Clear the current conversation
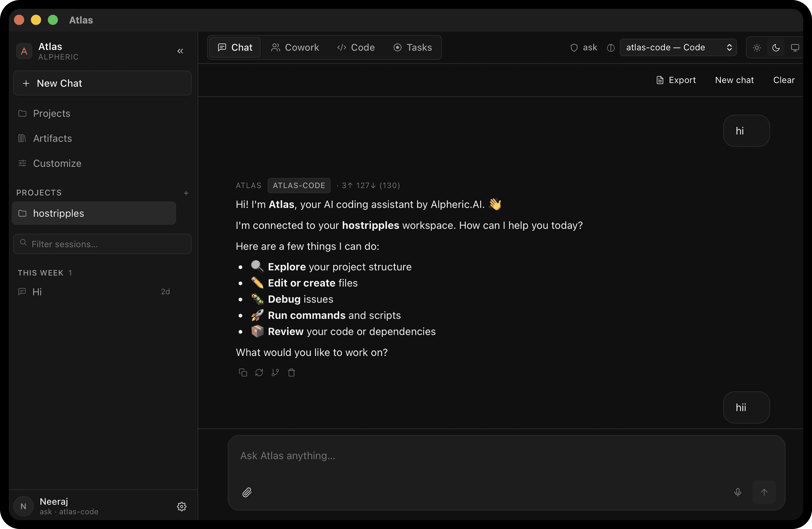 click(784, 80)
